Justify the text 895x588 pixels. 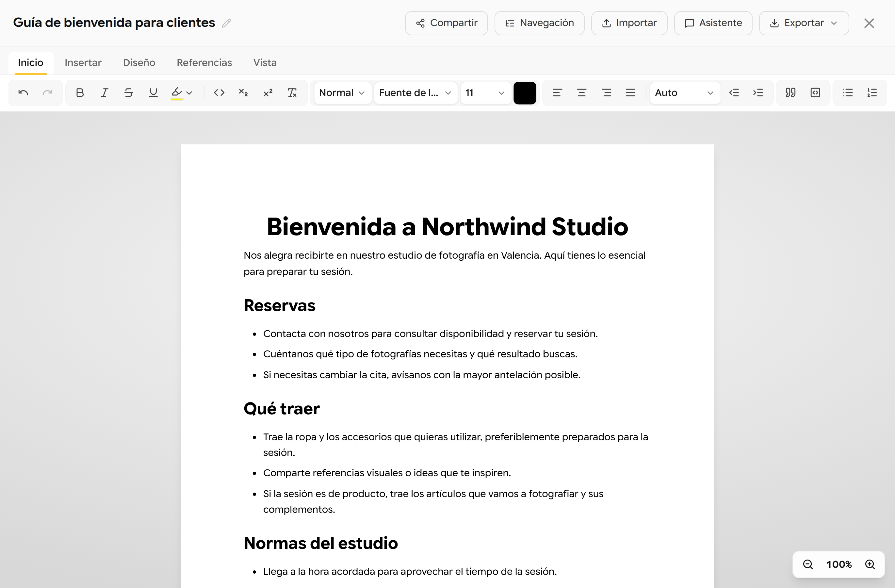click(631, 92)
